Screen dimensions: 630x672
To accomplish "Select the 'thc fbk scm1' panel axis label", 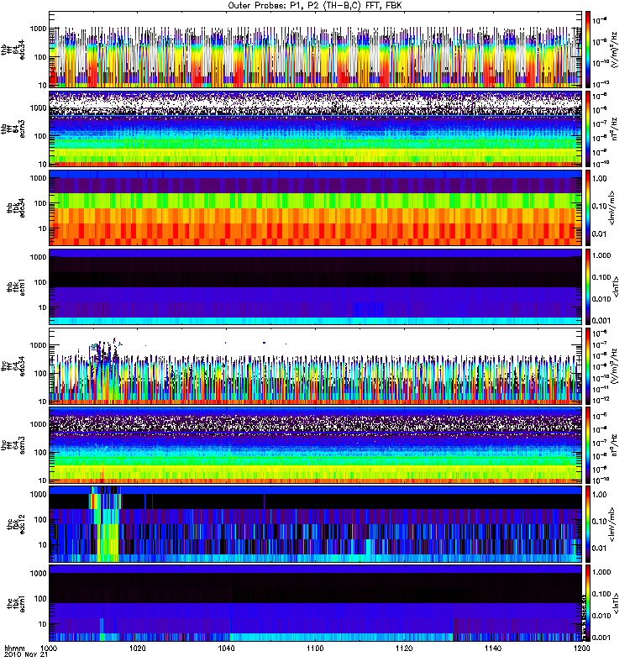I will 15,603.
